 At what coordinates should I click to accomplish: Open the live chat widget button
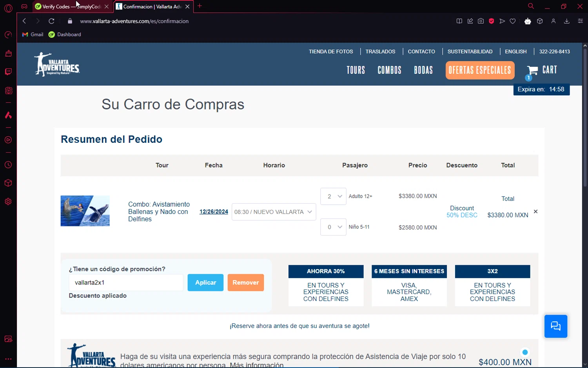coord(556,326)
